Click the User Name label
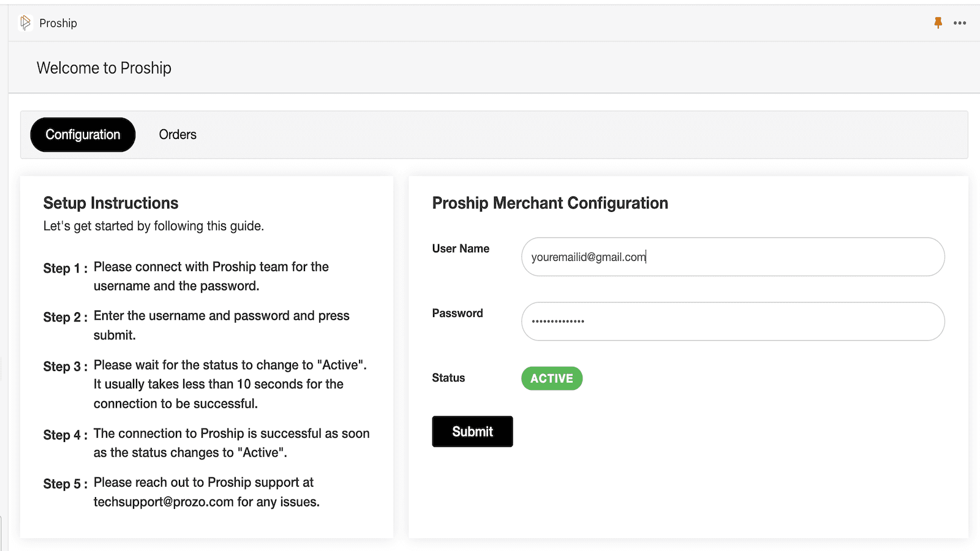This screenshot has height=551, width=980. (461, 249)
